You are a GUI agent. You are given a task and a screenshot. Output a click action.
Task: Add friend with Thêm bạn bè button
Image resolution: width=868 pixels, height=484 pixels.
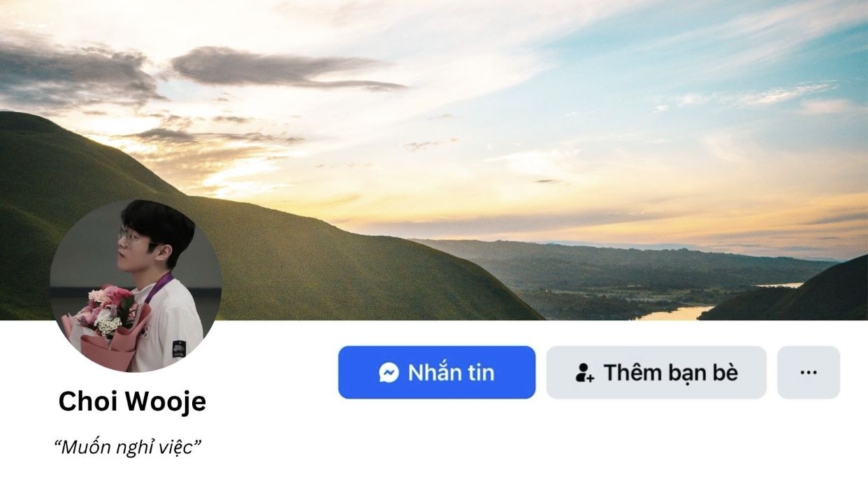tap(656, 372)
